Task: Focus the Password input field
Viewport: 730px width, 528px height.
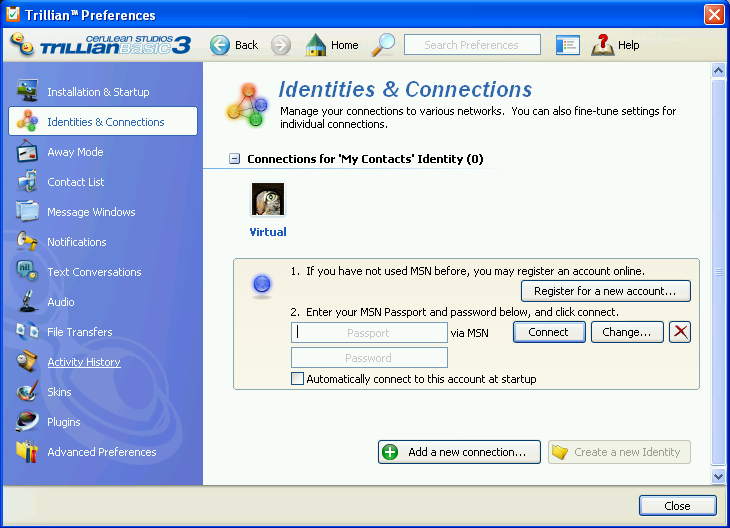Action: 369,358
